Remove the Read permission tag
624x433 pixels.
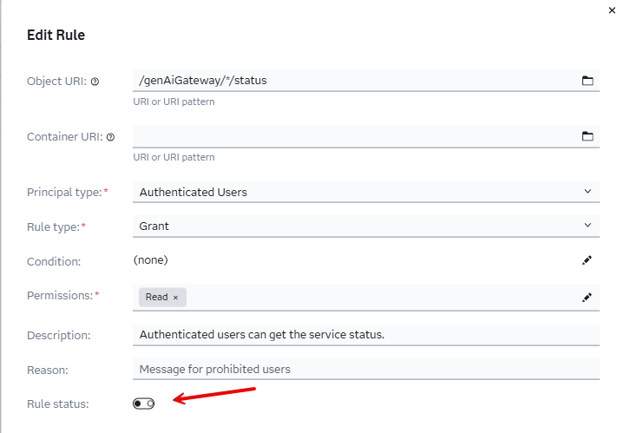click(x=176, y=297)
